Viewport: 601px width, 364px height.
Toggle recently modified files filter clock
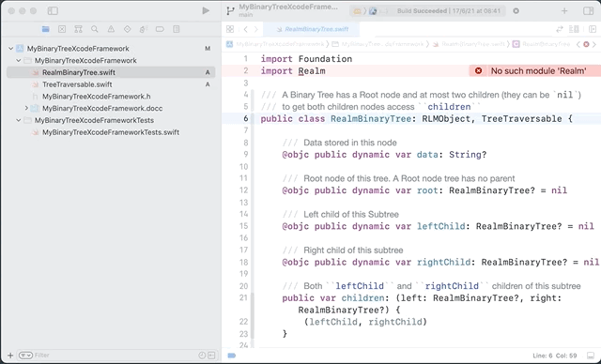(202, 356)
